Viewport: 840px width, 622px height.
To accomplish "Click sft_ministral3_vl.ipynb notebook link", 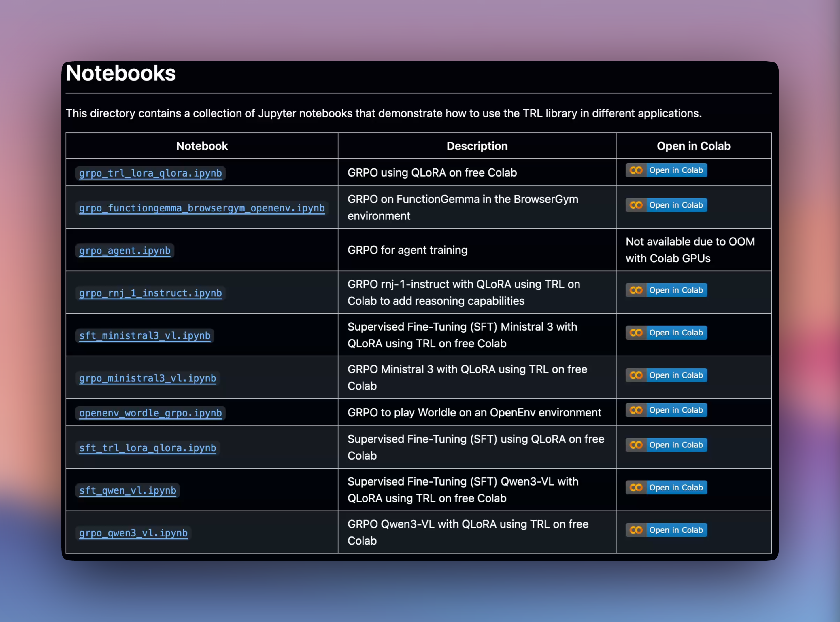I will tap(145, 336).
